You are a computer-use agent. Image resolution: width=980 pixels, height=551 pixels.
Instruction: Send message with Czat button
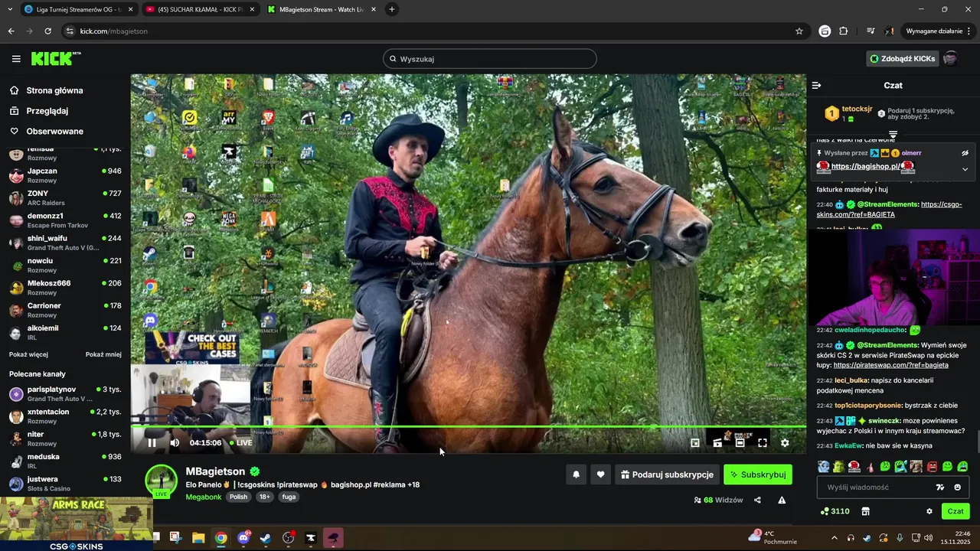[x=955, y=511]
